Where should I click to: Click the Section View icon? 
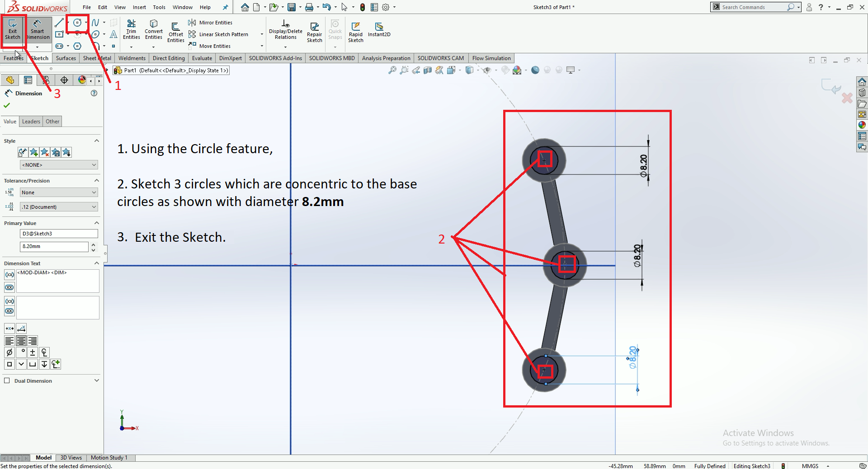[x=427, y=70]
